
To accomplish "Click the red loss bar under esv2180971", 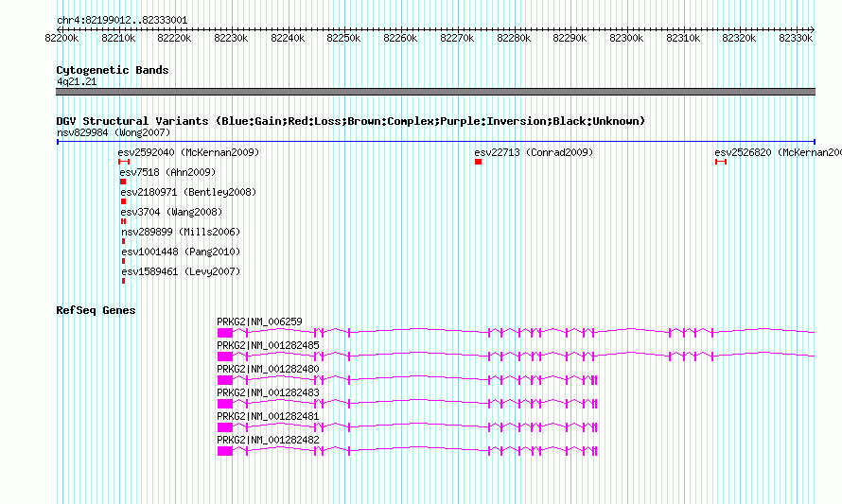I will tap(124, 201).
